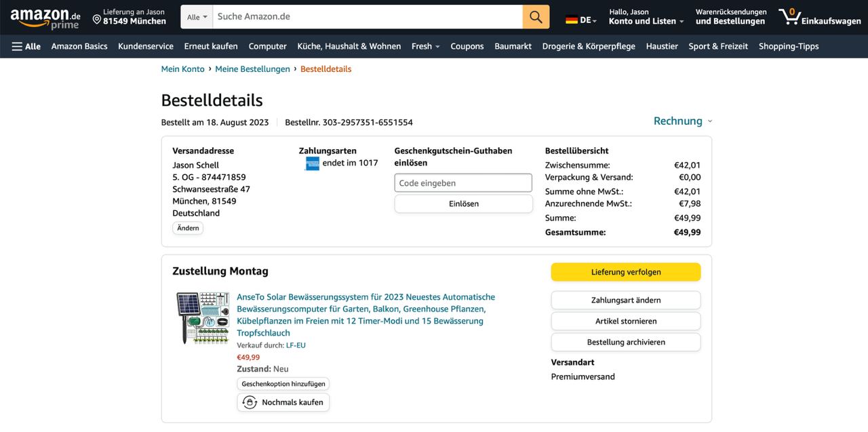Image resolution: width=868 pixels, height=432 pixels.
Task: Open Meine Bestellungen breadcrumb link
Action: coord(252,69)
